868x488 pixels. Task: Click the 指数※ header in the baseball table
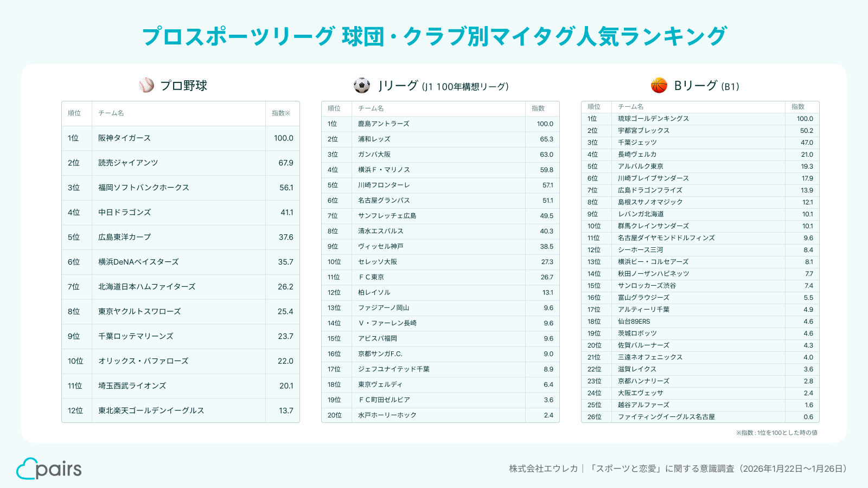281,113
